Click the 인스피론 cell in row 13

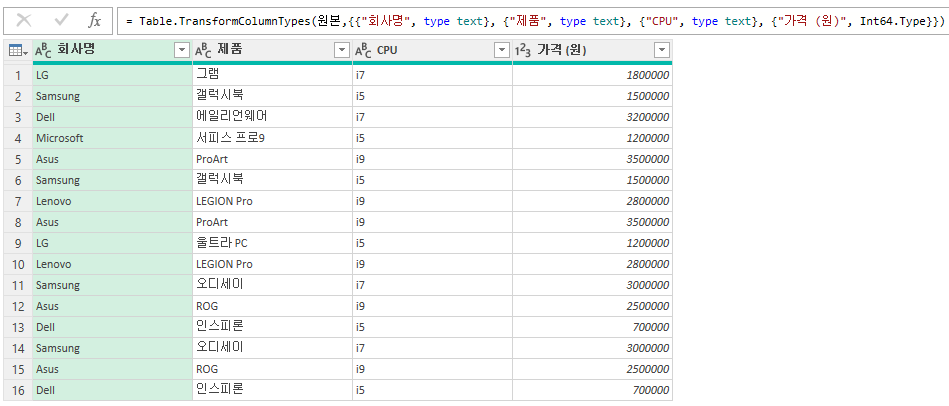pos(272,327)
